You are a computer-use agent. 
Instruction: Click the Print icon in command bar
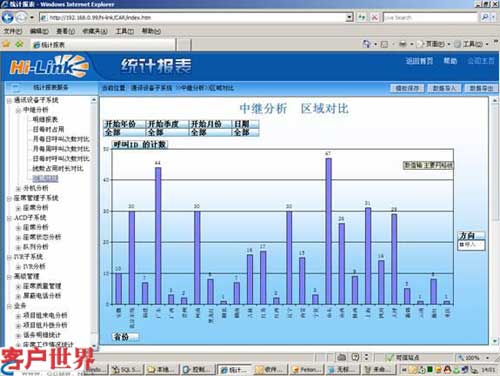(x=403, y=44)
